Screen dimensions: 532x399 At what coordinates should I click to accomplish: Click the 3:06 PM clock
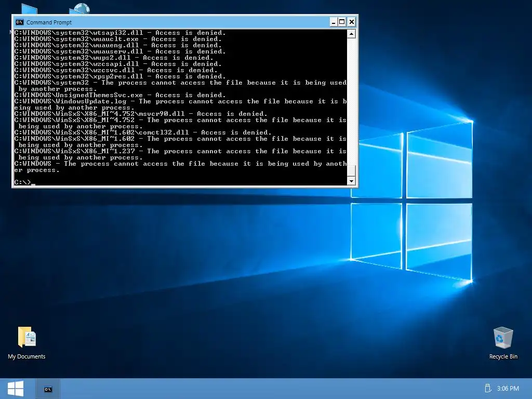click(508, 389)
